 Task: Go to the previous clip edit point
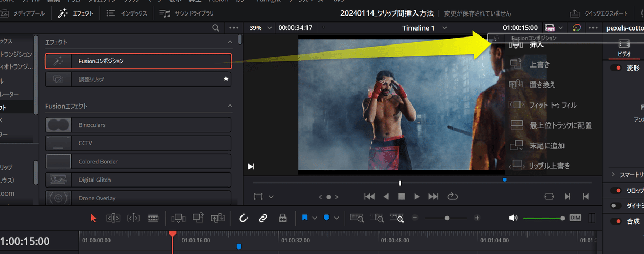tap(586, 197)
